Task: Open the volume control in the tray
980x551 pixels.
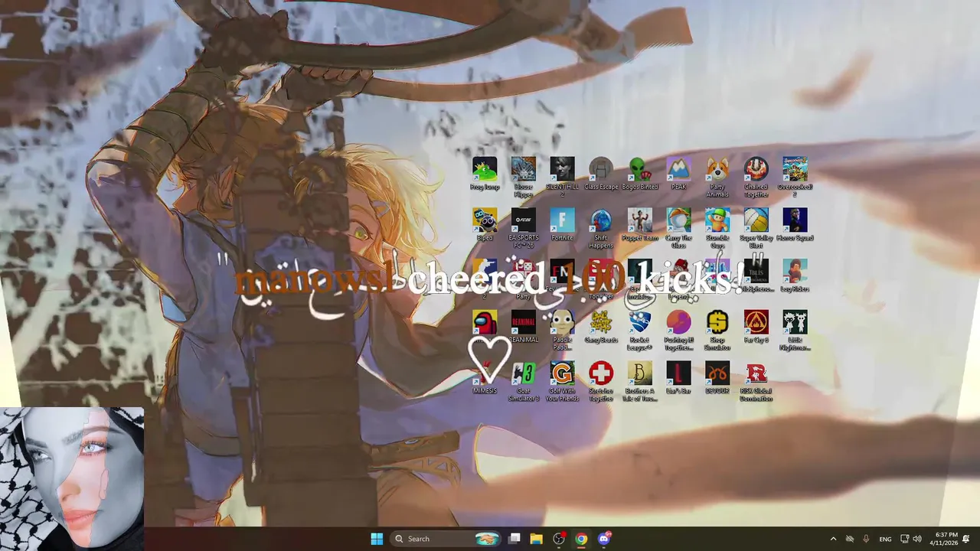Action: coord(917,539)
